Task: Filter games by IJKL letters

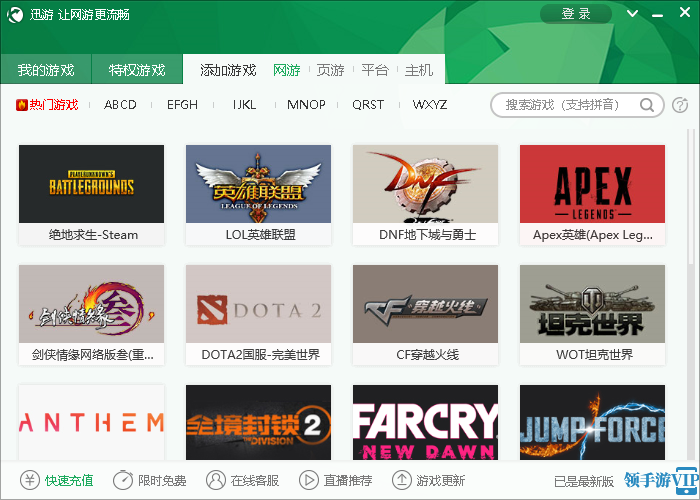Action: [244, 105]
